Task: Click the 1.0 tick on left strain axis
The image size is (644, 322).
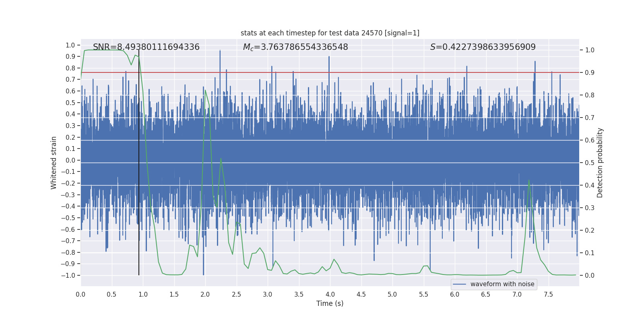Action: [x=70, y=45]
